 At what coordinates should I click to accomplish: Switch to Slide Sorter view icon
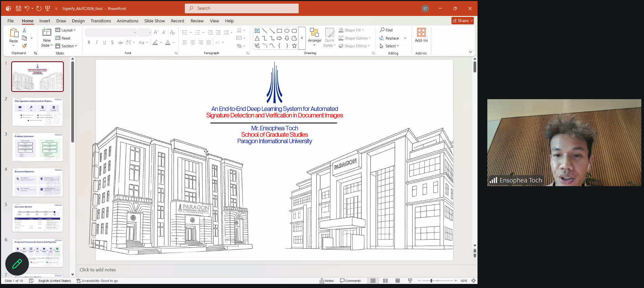click(x=385, y=281)
